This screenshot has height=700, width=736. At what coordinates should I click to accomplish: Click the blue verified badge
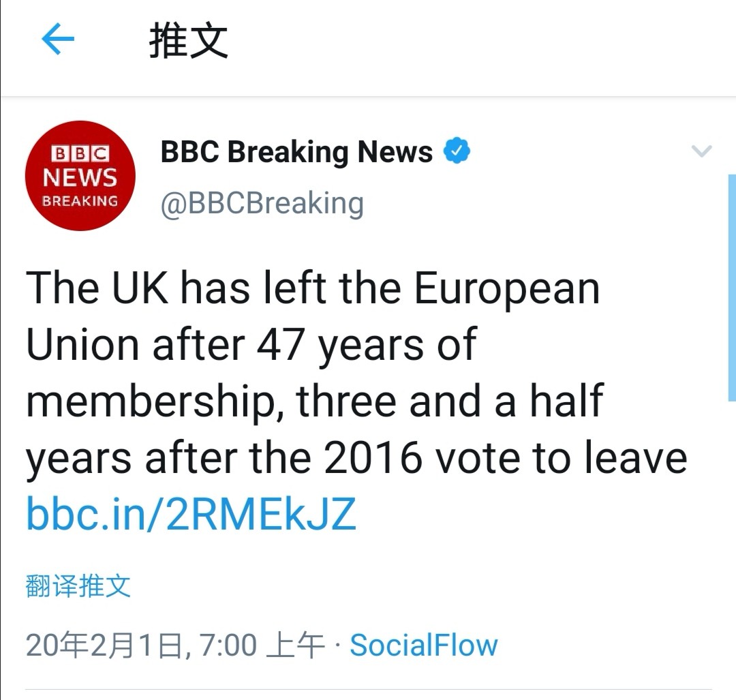tap(457, 151)
